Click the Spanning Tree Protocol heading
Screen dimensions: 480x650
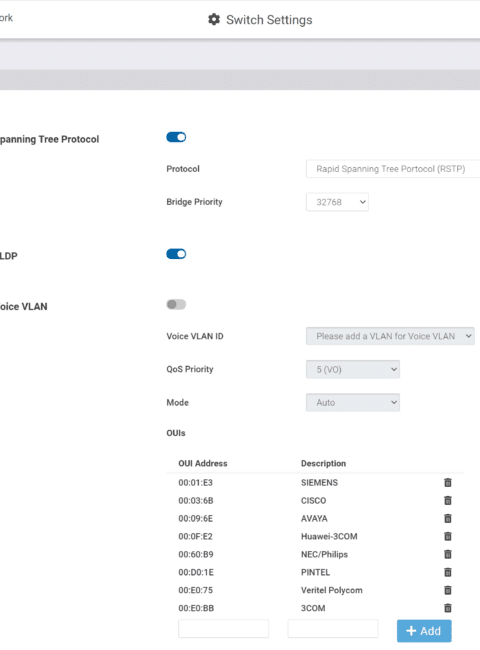pyautogui.click(x=49, y=139)
